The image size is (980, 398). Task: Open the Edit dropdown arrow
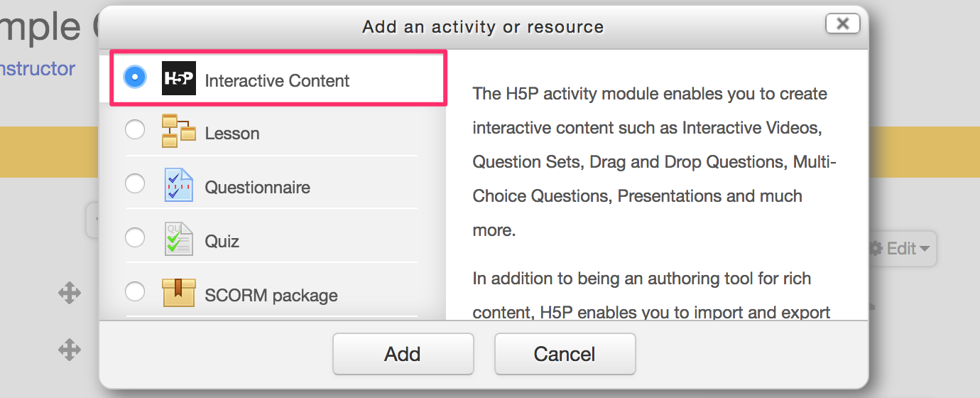pyautogui.click(x=924, y=249)
